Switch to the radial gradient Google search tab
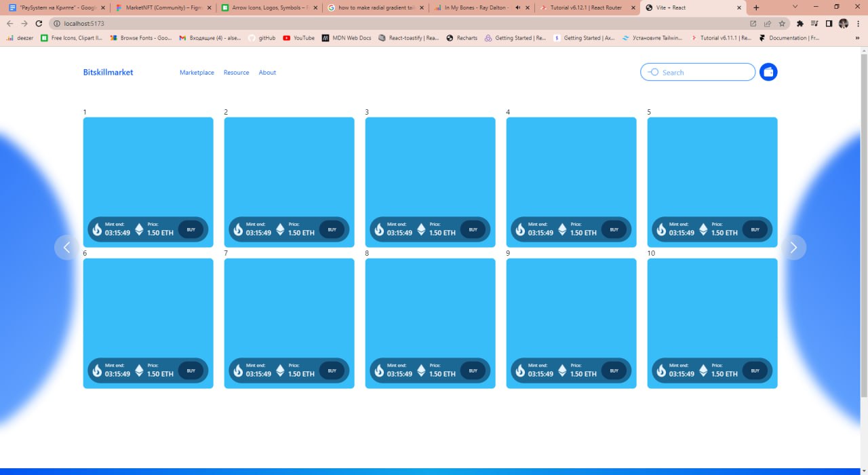The image size is (868, 475). coord(376,7)
